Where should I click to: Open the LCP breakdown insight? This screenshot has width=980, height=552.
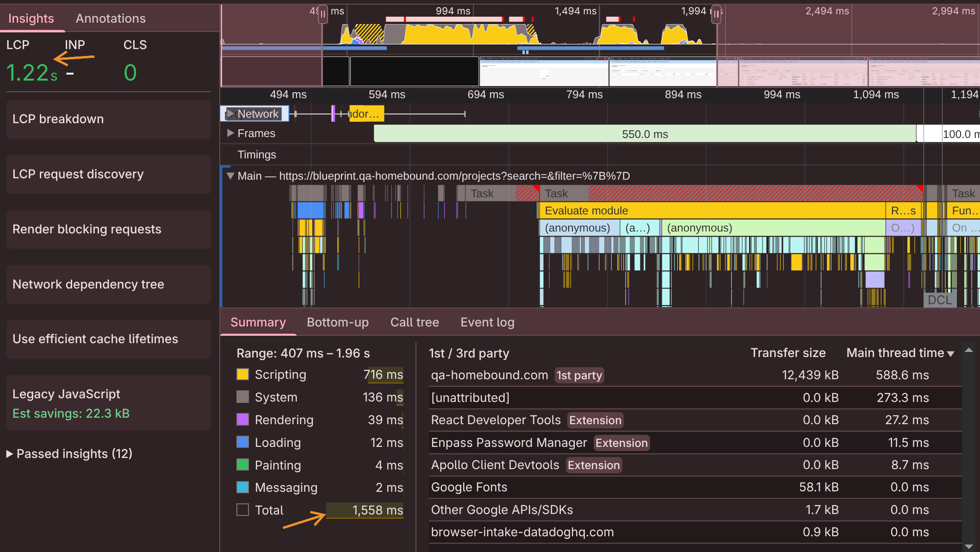(x=108, y=119)
